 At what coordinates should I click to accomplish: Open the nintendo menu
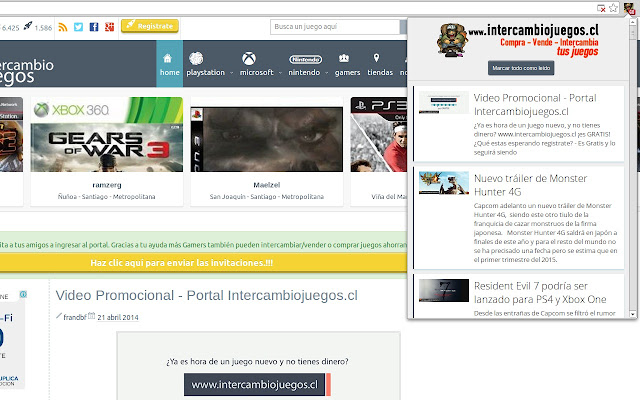(x=304, y=72)
